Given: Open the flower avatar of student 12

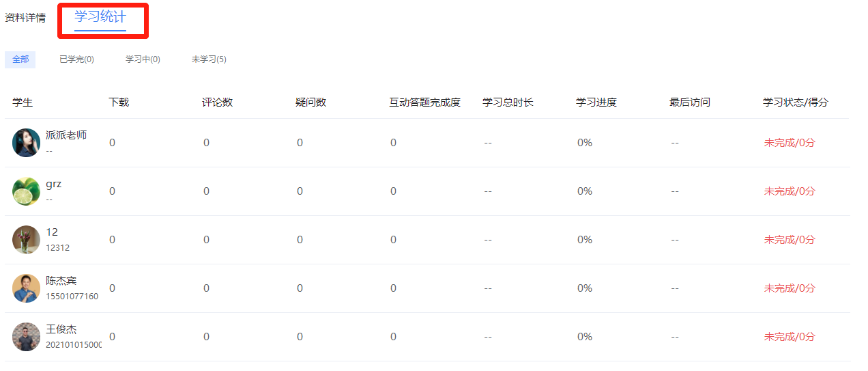Looking at the screenshot, I should tap(27, 240).
